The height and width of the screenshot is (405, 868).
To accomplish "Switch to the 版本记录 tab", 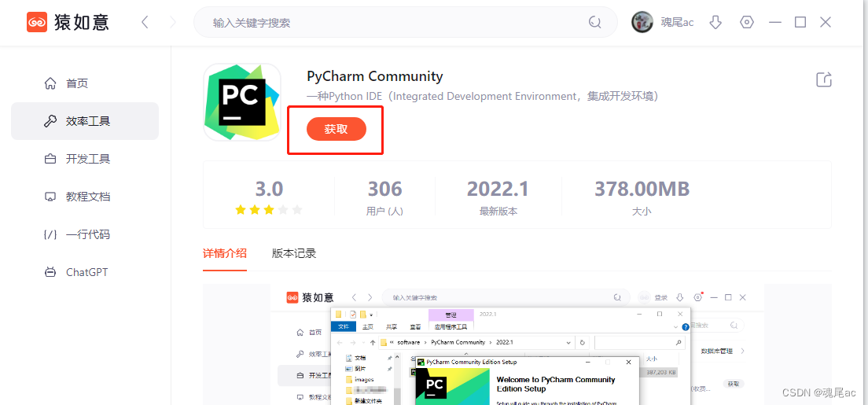I will coord(294,254).
